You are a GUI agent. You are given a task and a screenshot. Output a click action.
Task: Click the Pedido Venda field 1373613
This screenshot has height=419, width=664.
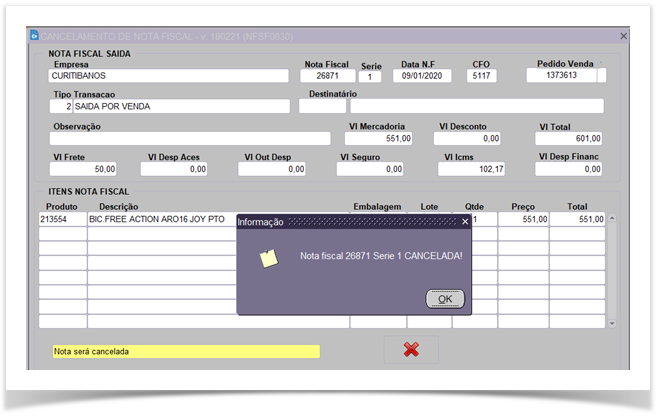click(x=562, y=75)
